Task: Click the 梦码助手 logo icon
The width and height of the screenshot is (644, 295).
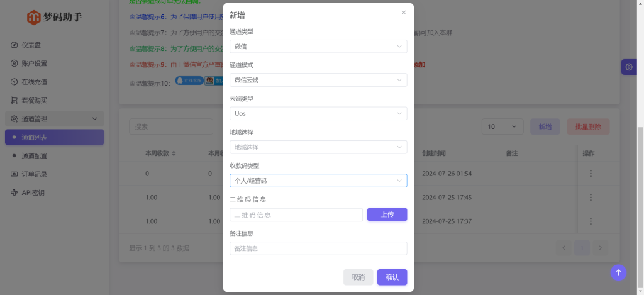Action: point(33,18)
